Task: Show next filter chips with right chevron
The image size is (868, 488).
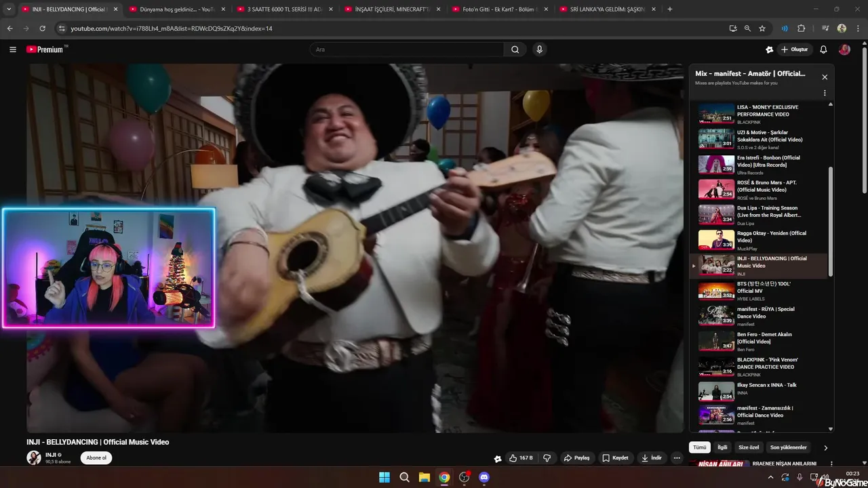Action: [825, 447]
